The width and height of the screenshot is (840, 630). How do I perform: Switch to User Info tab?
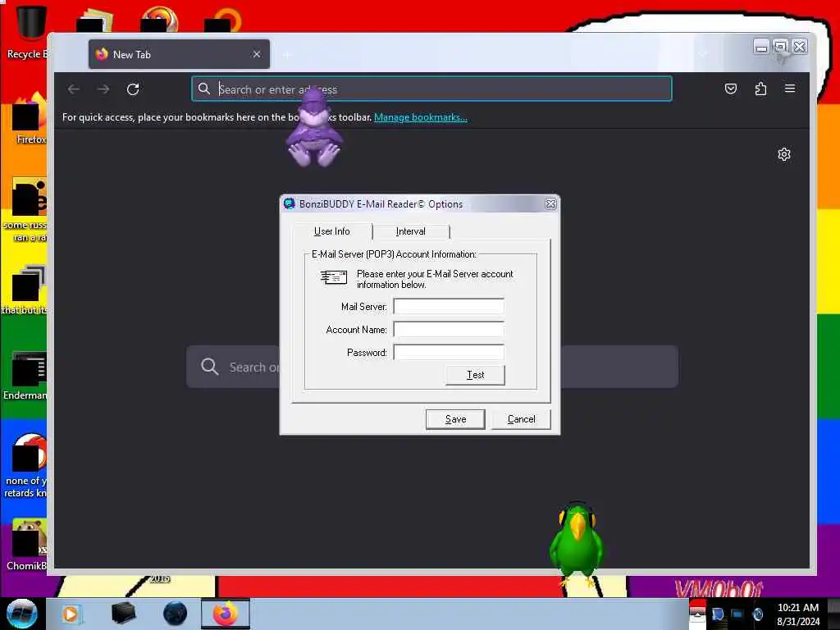coord(331,231)
